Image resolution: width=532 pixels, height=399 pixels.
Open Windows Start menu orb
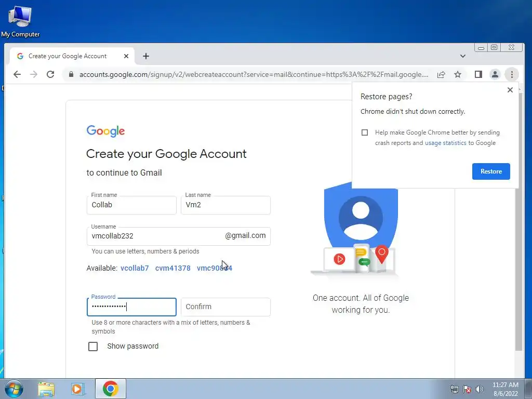(14, 389)
